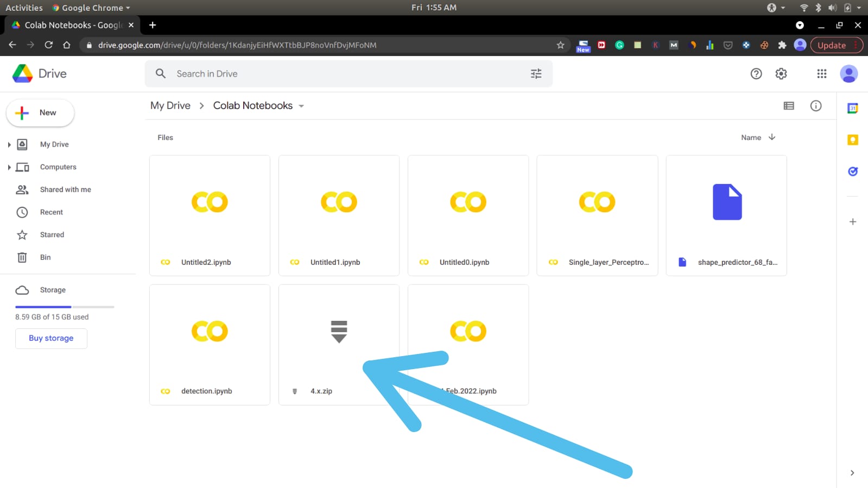Switch to list layout view
This screenshot has width=868, height=488.
(x=789, y=106)
